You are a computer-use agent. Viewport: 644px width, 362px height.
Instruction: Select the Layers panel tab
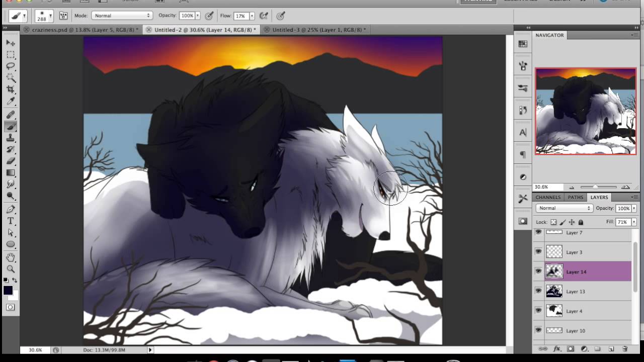click(599, 197)
